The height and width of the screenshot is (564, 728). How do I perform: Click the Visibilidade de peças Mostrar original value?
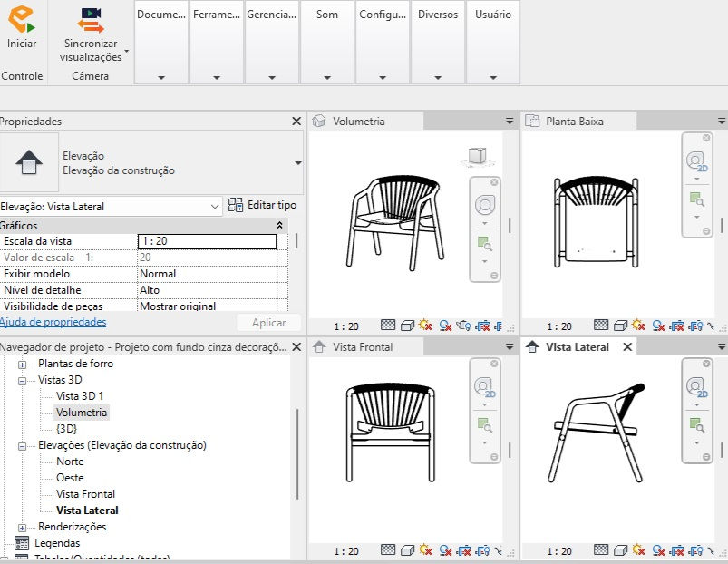pyautogui.click(x=207, y=306)
